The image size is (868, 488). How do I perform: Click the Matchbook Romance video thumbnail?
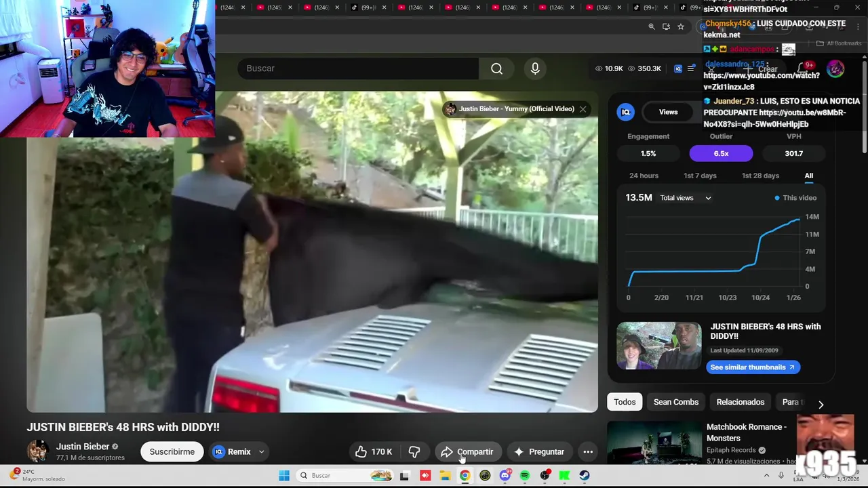pos(654,443)
